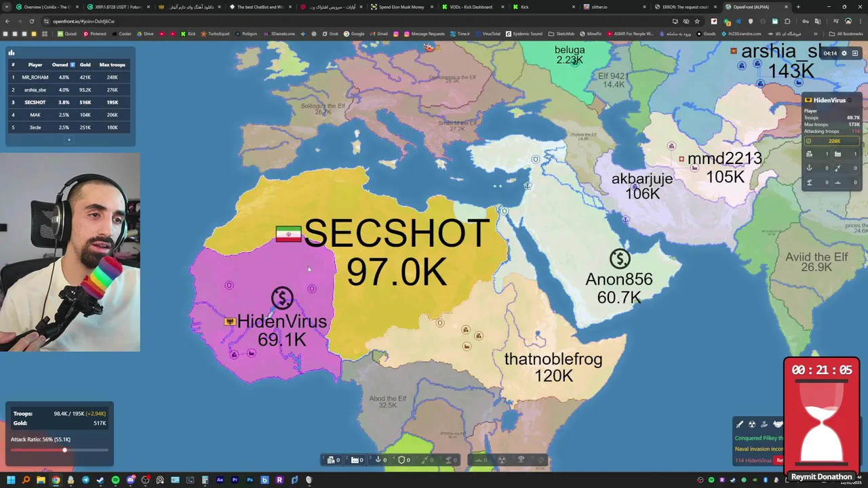Toggle sword attack events filter
The image size is (868, 488).
[x=740, y=424]
